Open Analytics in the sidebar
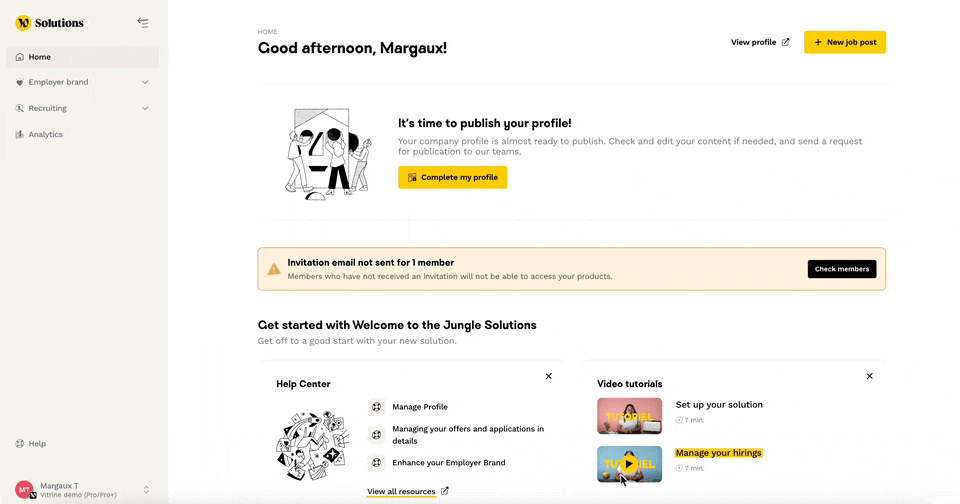This screenshot has height=504, width=960. [45, 134]
